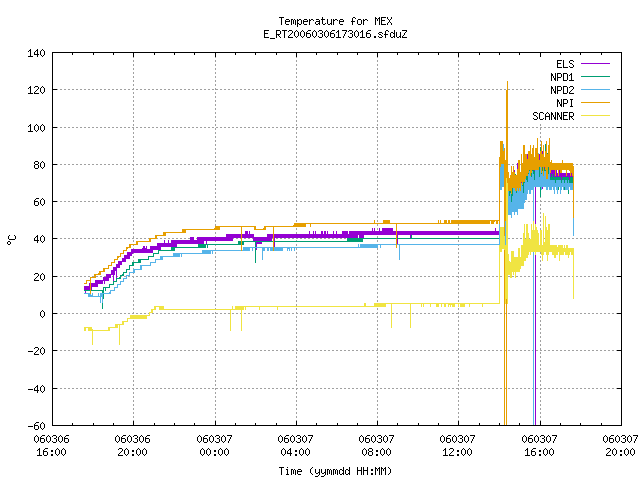
Task: Click the ELS legend label
Action: (x=565, y=64)
